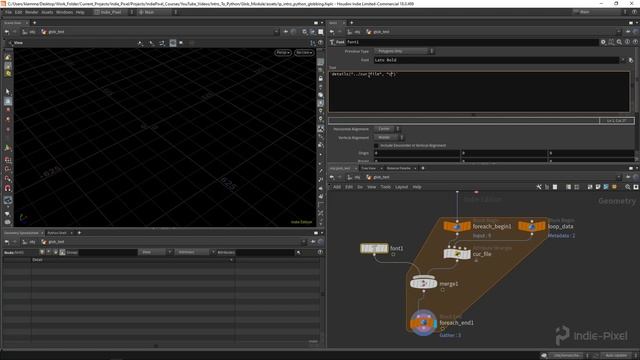The image size is (640, 360).
Task: Open the Windows menu in top bar
Action: coord(64,12)
